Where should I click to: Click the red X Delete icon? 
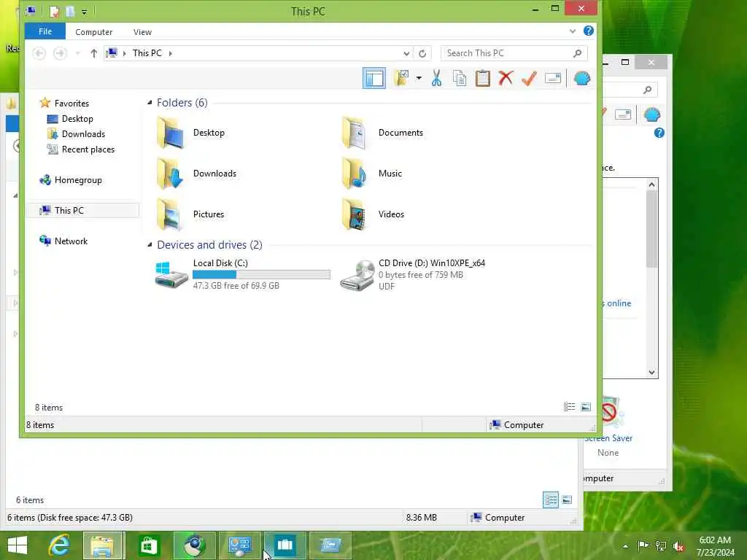pos(506,78)
